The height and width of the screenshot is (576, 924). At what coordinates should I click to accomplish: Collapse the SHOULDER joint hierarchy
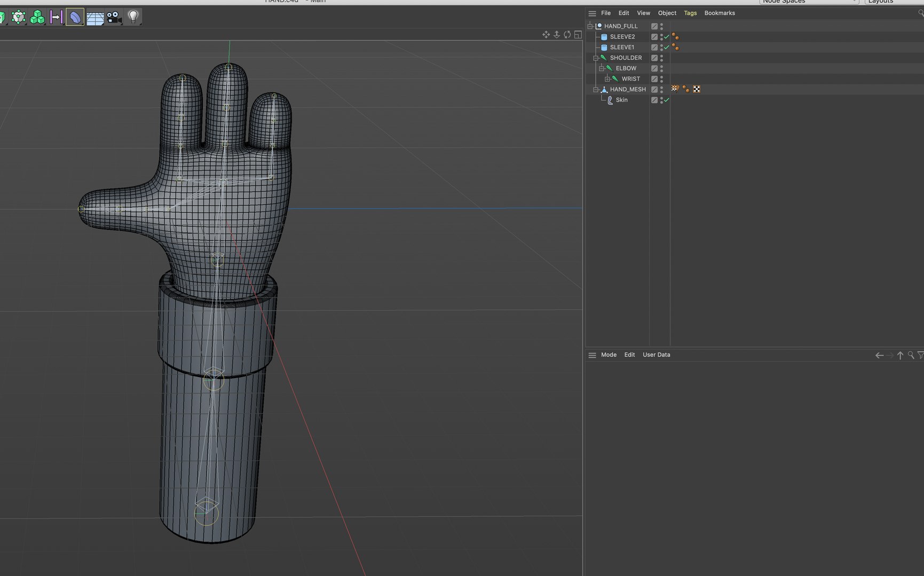pos(596,58)
